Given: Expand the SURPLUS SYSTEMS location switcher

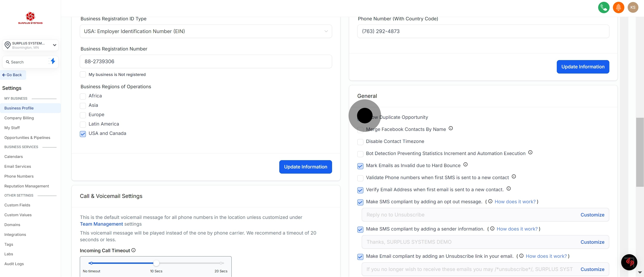Looking at the screenshot, I should point(30,45).
